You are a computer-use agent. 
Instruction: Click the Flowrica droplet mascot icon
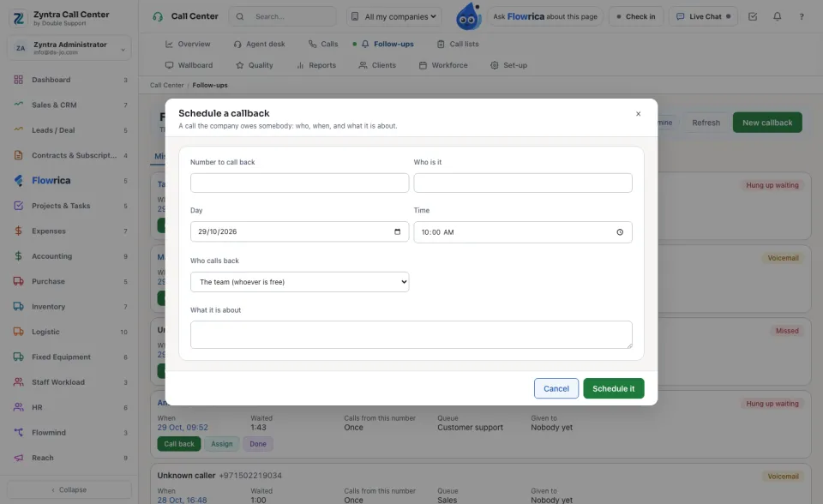(x=469, y=16)
